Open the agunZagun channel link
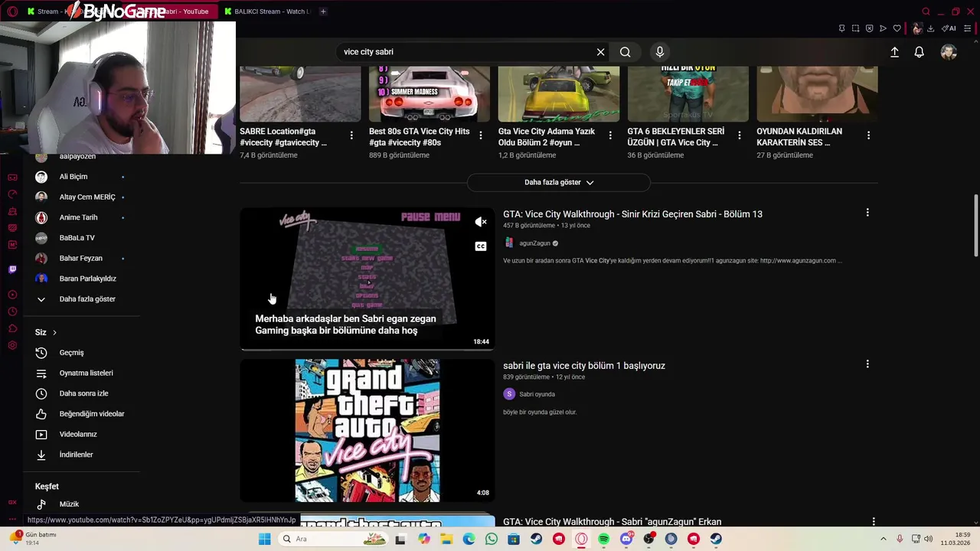980x551 pixels. click(x=534, y=243)
